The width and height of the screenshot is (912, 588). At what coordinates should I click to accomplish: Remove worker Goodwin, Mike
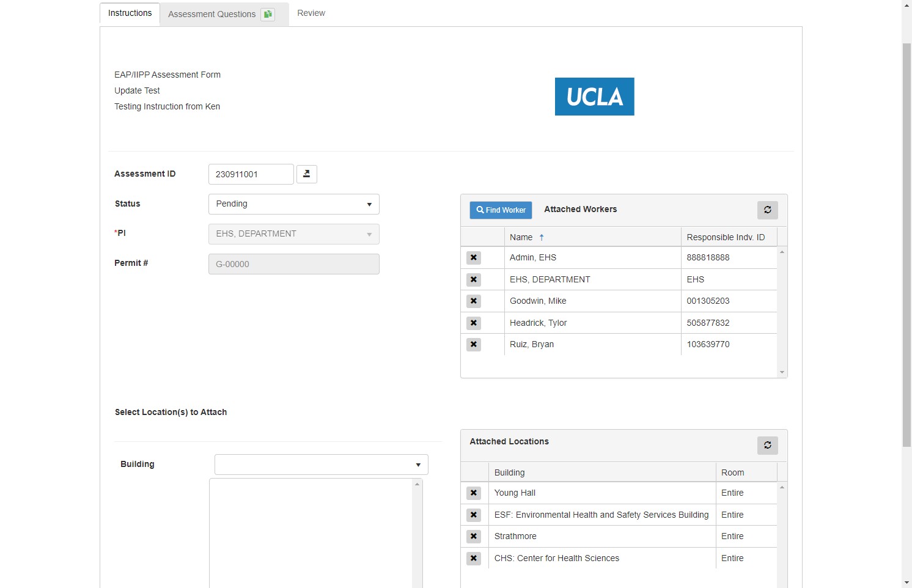[474, 301]
